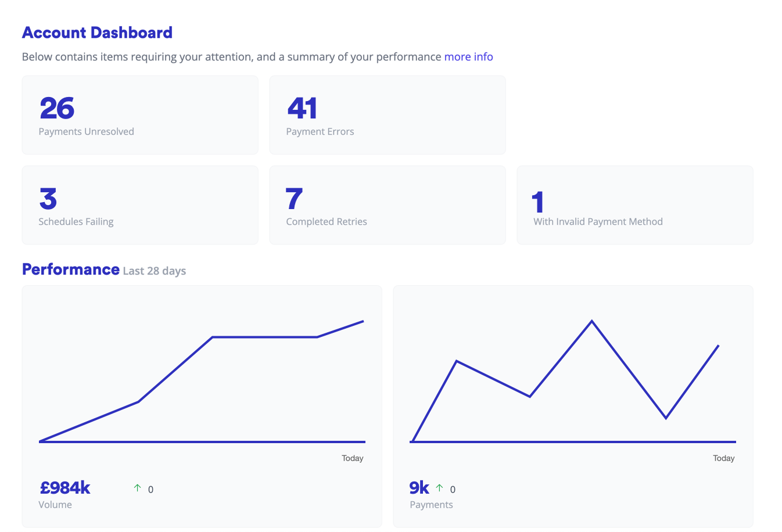Click the 'Volume' caption below £984k
This screenshot has width=782, height=532.
coord(55,505)
